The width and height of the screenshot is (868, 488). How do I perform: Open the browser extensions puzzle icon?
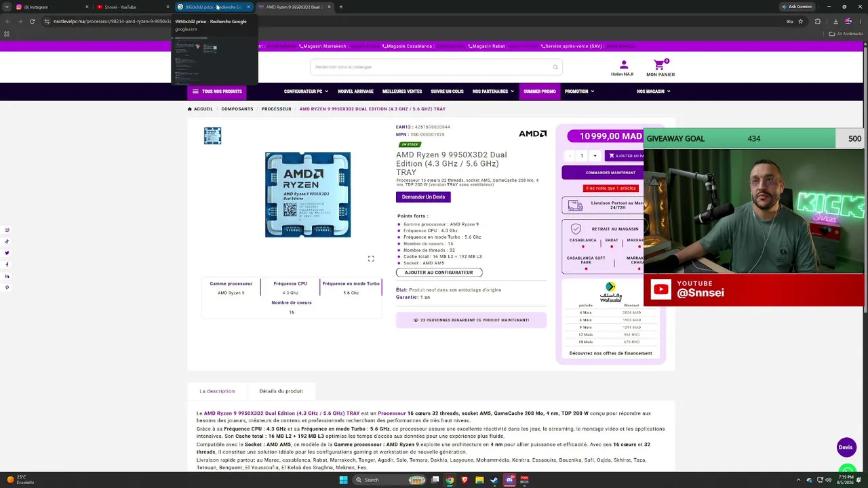818,21
